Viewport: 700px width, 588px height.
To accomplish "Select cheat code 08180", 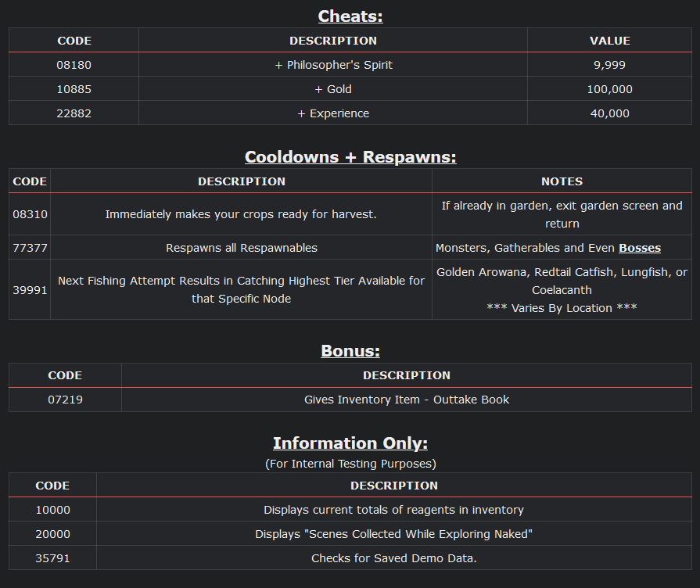I will (x=74, y=65).
